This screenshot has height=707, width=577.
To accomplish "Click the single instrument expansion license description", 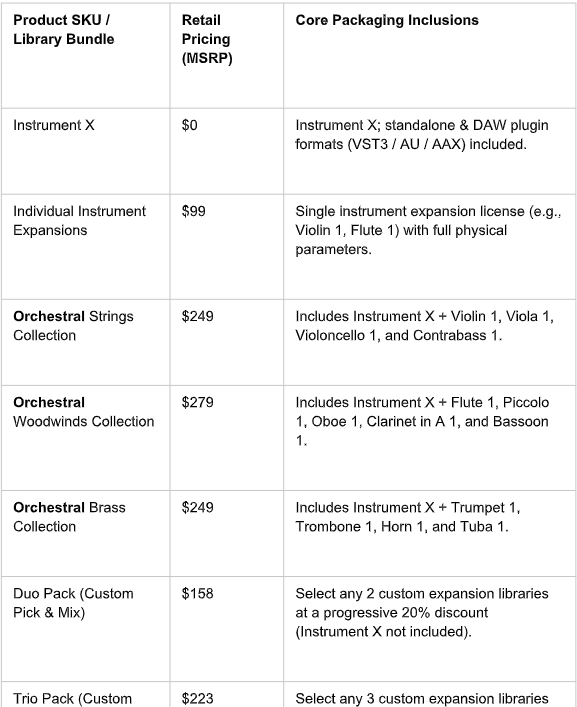I will click(428, 230).
